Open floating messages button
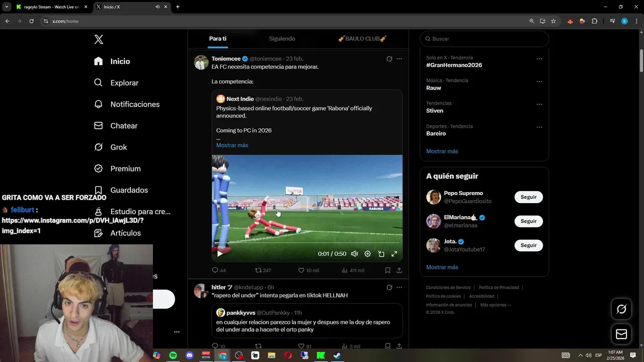The image size is (644, 362). tap(621, 334)
